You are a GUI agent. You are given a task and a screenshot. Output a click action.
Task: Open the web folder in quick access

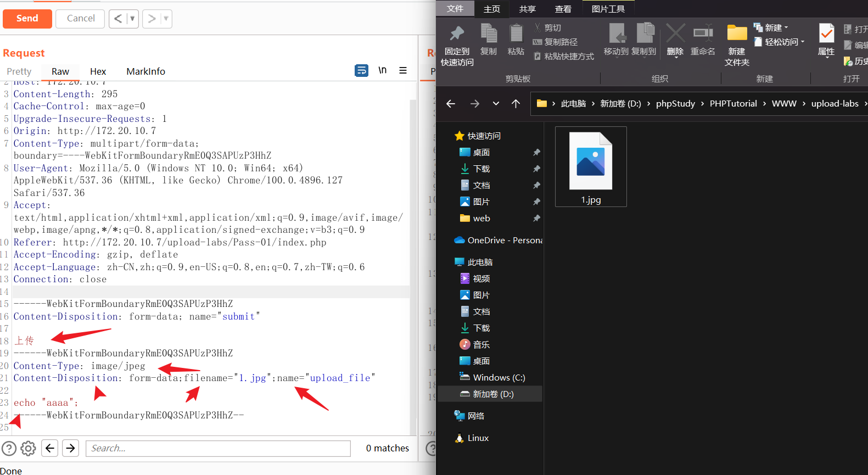[475, 219]
